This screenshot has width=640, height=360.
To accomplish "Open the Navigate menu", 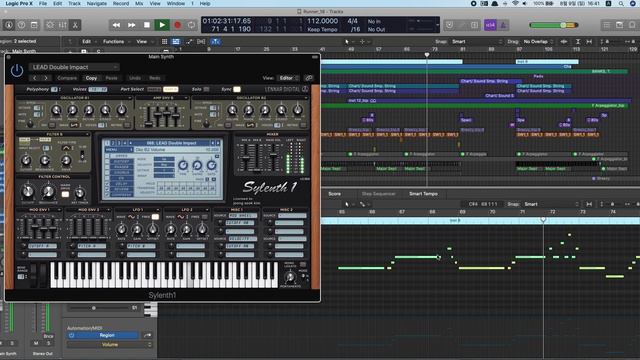I will tap(97, 3).
